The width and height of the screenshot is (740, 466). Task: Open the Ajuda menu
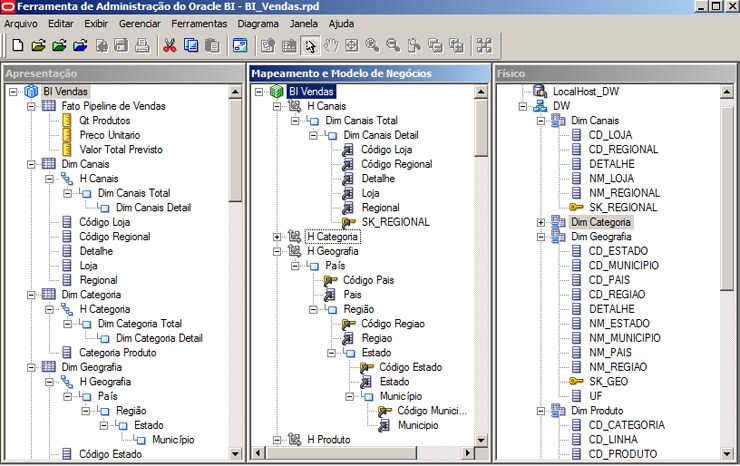(341, 24)
